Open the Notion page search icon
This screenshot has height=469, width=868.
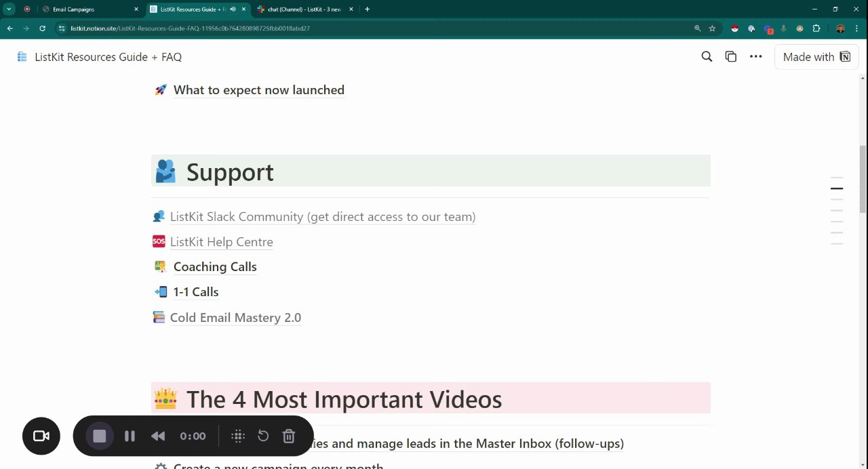(707, 57)
